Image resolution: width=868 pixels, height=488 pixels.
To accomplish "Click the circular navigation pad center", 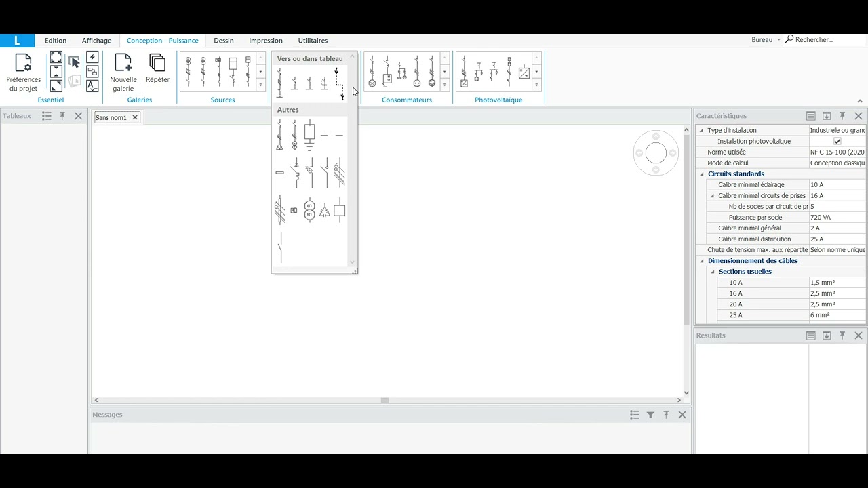I will tap(656, 153).
